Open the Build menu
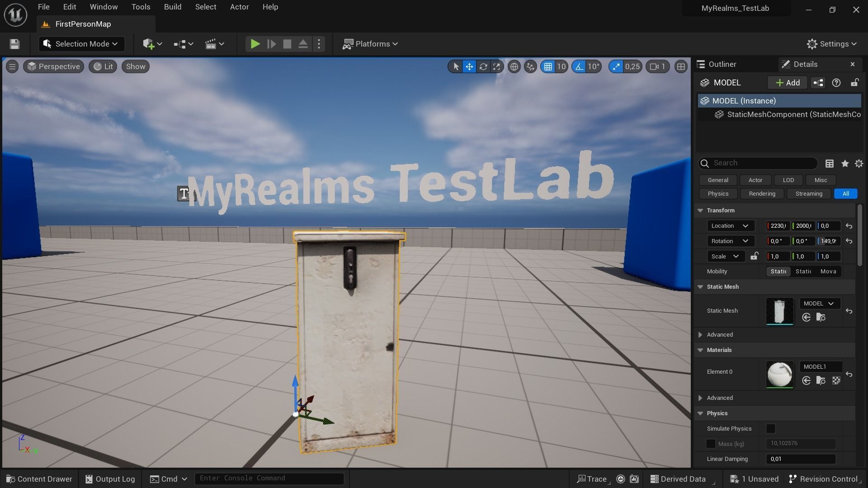868x488 pixels. (x=172, y=7)
